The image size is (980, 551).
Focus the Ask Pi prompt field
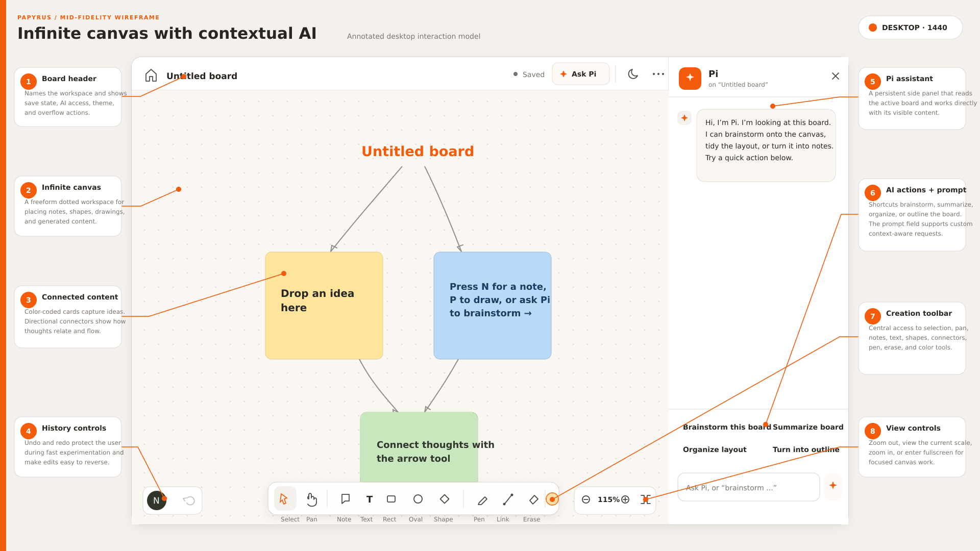coord(749,487)
